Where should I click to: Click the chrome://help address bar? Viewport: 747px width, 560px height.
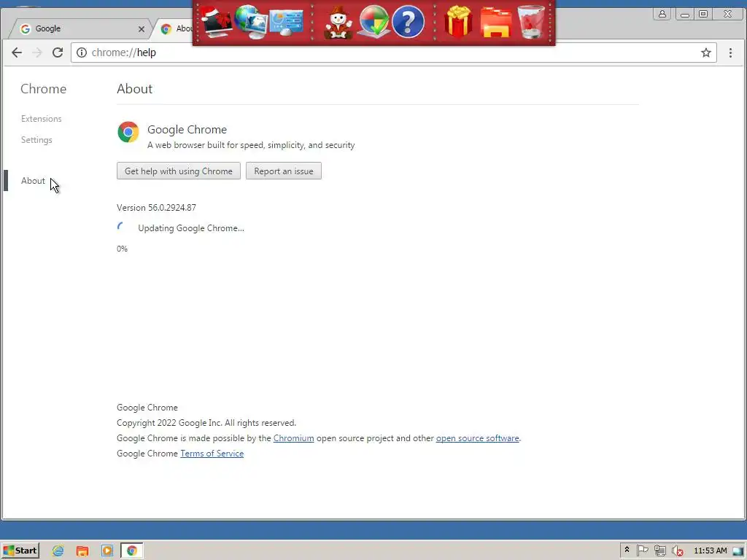[393, 52]
